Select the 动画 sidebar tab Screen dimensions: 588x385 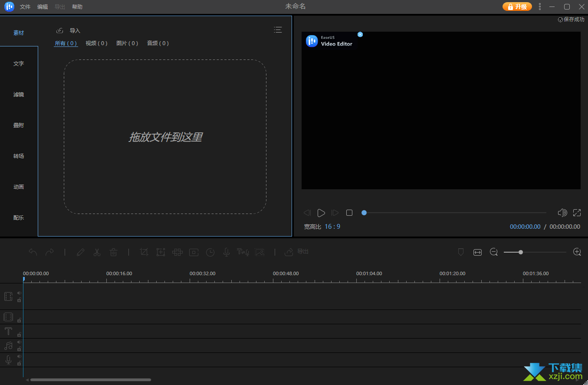[x=19, y=187]
